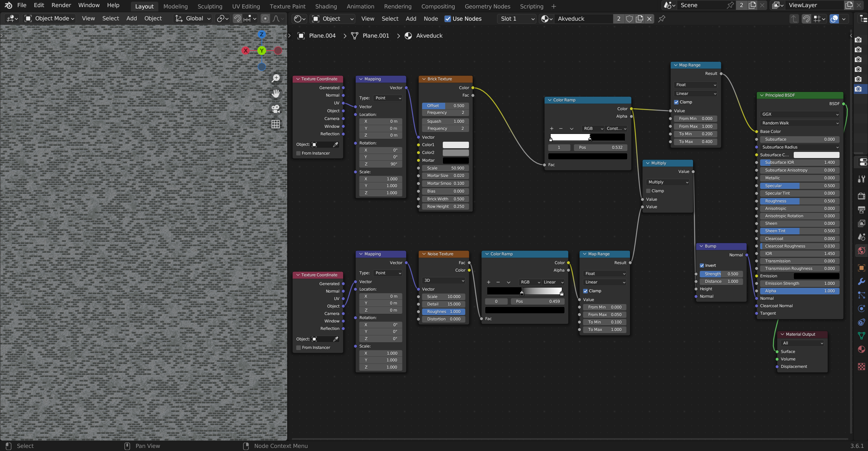Click Plane.004 in the breadcrumb
Screen dimensions: 868x451
tap(322, 36)
